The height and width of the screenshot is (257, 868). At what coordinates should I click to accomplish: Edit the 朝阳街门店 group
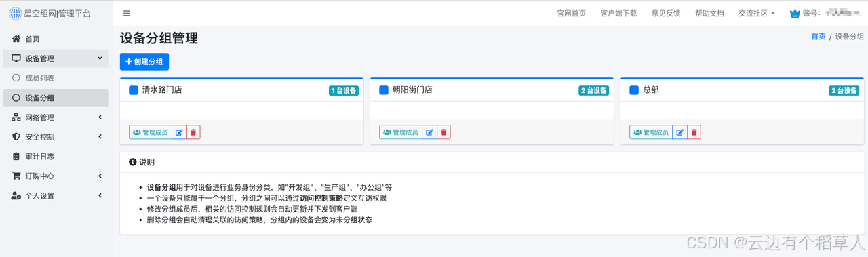[x=429, y=132]
